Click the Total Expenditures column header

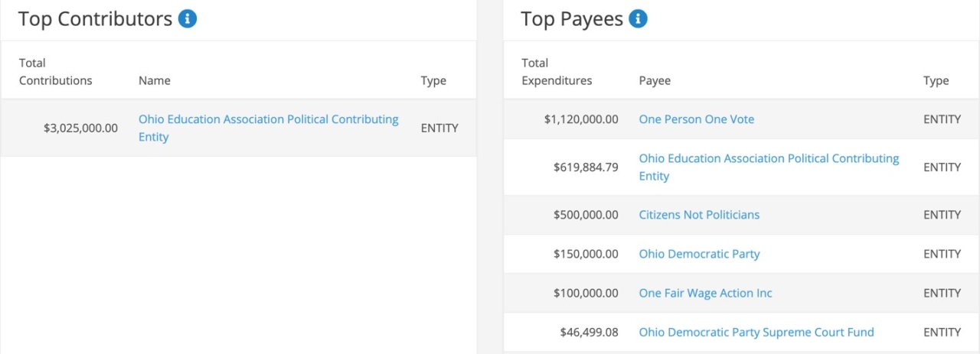(557, 72)
